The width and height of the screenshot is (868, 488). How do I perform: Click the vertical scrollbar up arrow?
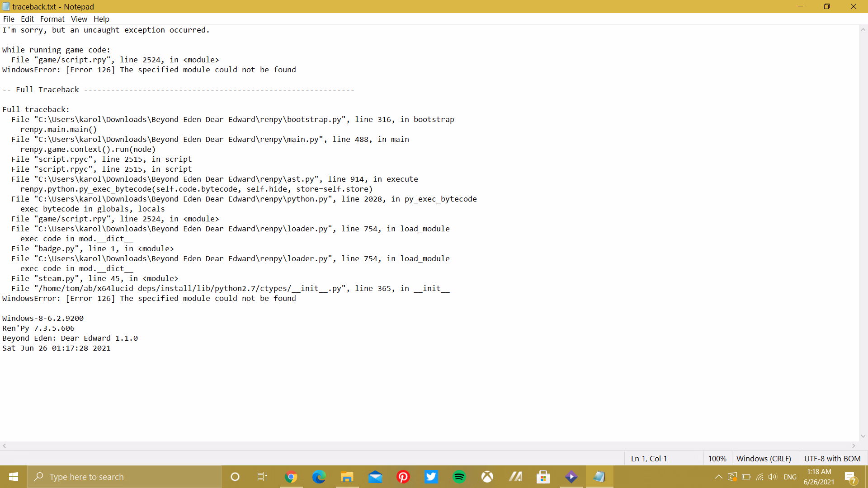click(x=863, y=30)
